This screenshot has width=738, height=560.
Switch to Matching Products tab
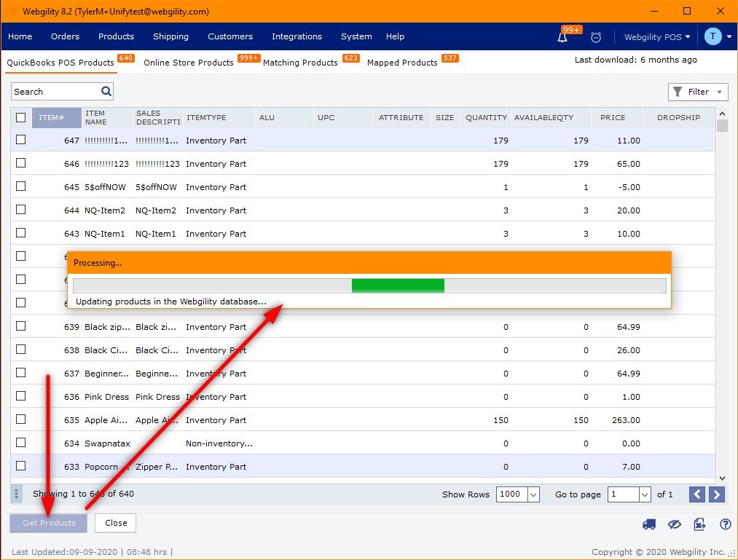300,63
